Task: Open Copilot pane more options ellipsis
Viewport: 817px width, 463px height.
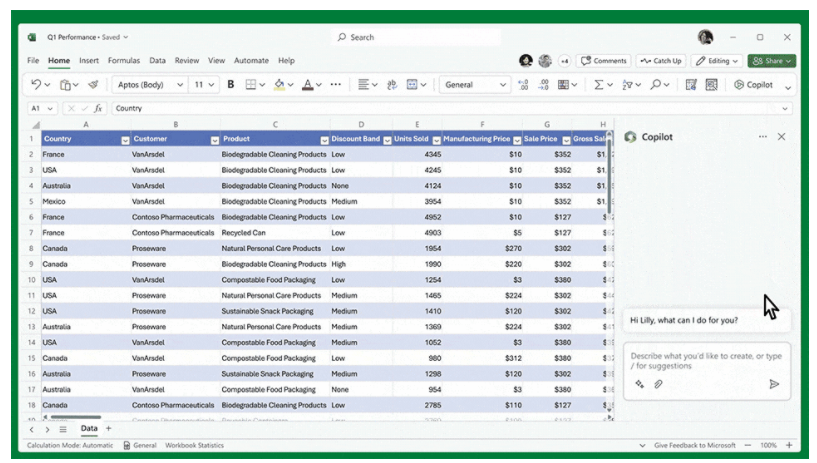Action: tap(763, 136)
